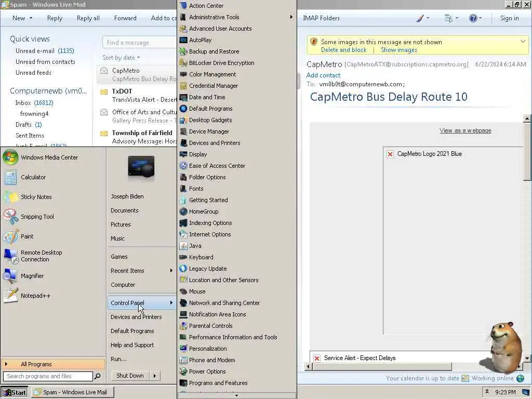Click View as a webpage link

pos(465,130)
